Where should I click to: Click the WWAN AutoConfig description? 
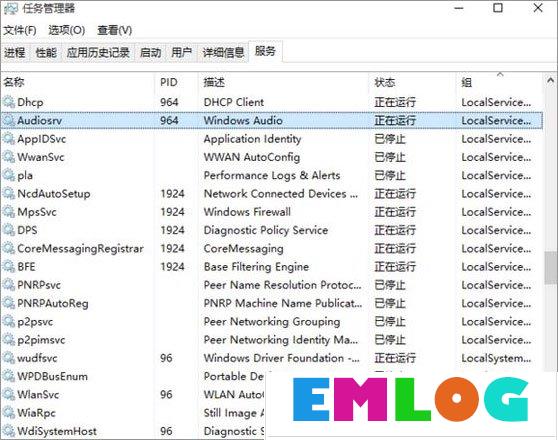252,157
